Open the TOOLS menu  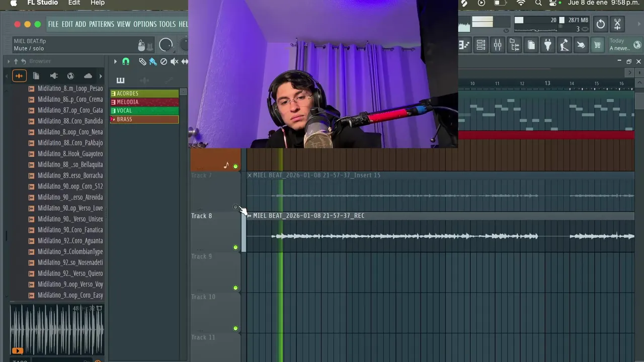(x=168, y=24)
